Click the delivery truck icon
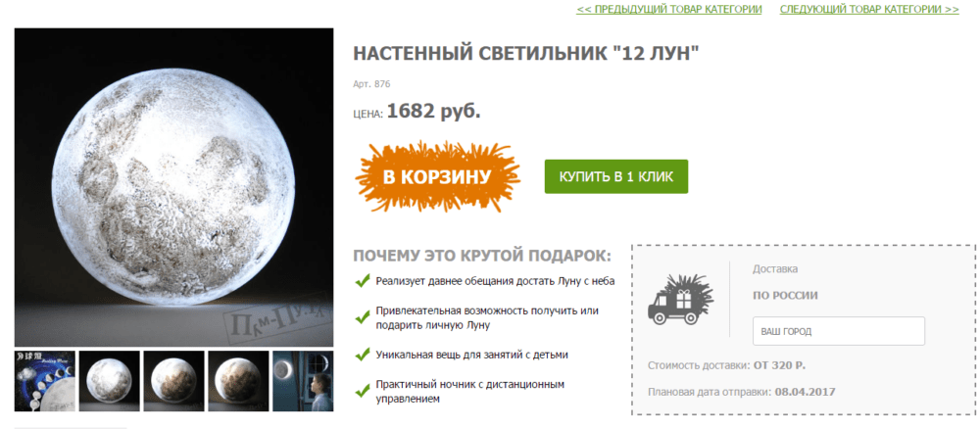Screen dimensions: 980x429 click(x=681, y=299)
